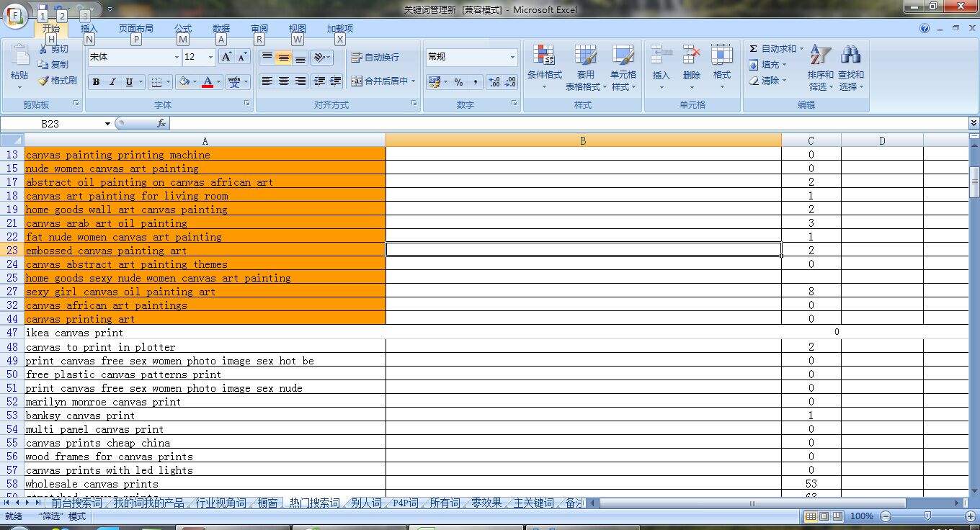
Task: Apply bold formatting with the B icon
Action: [x=95, y=81]
